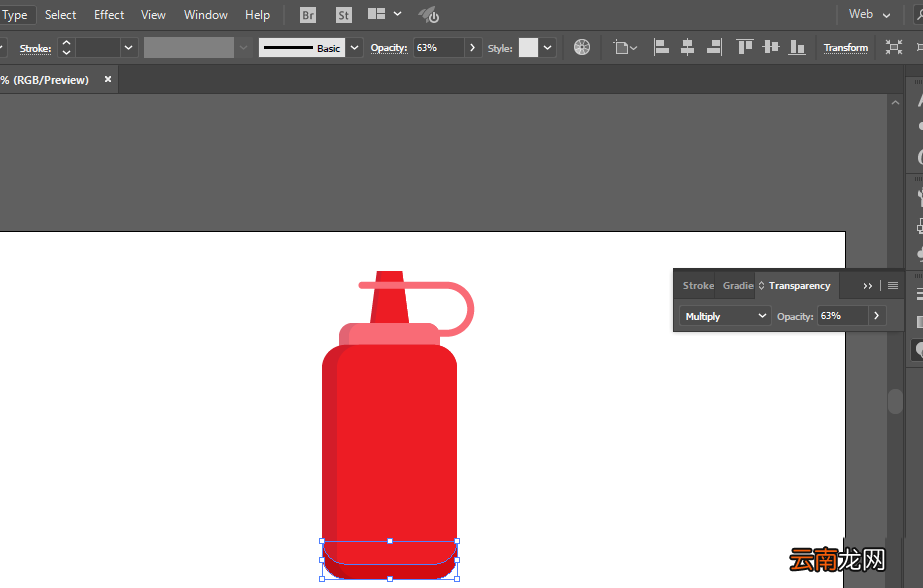
Task: Click Vertical Align Center icon
Action: [771, 47]
